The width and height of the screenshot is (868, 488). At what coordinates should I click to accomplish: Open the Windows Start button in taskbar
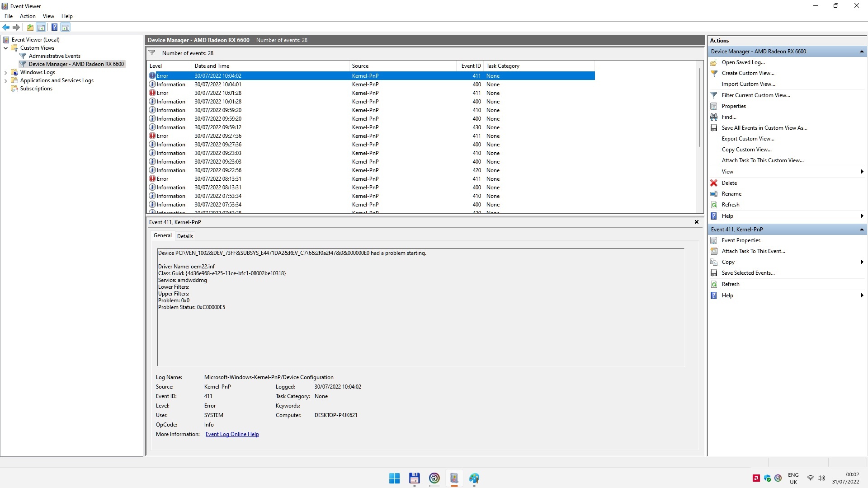394,478
